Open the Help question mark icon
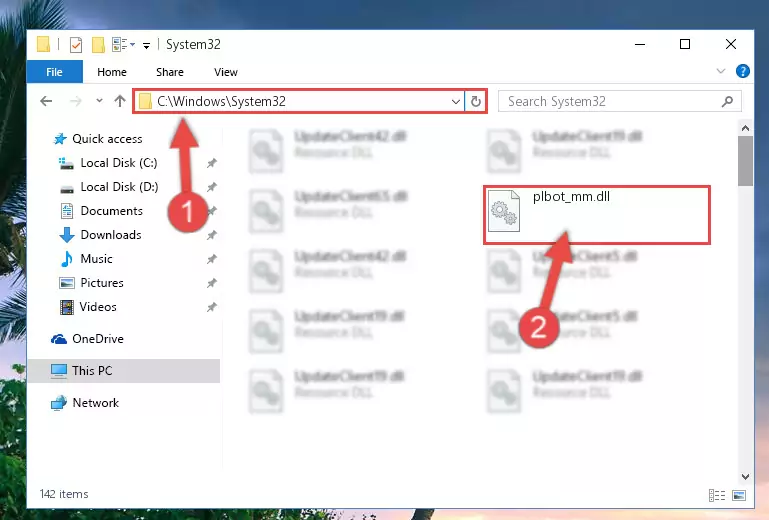 tap(743, 71)
